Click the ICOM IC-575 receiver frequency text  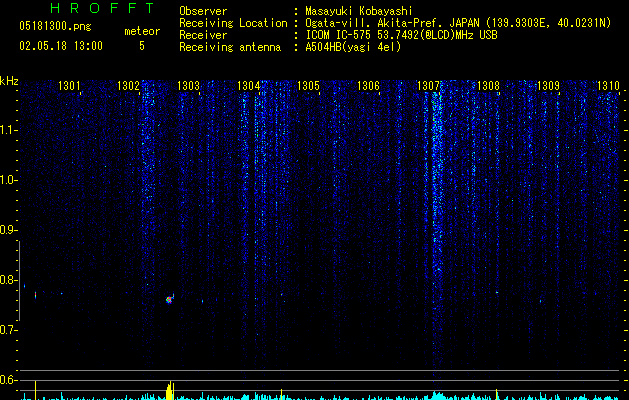pyautogui.click(x=401, y=35)
